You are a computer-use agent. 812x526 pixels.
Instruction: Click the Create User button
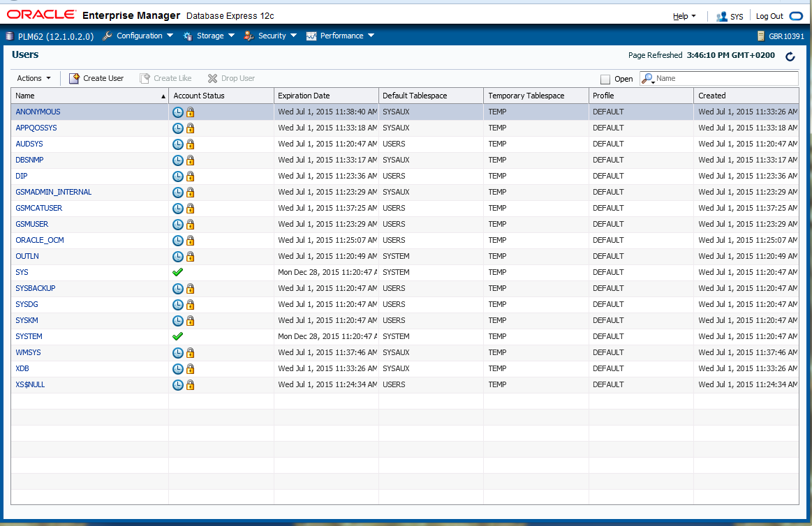tap(96, 78)
